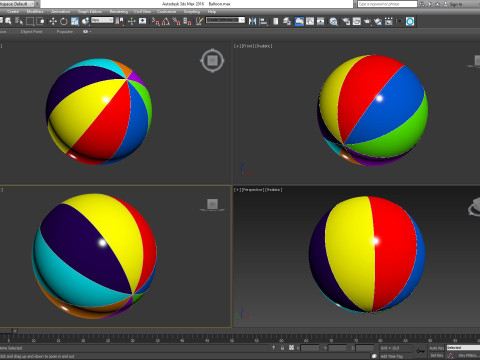480x360 pixels.
Task: Open the Scripting menu
Action: tap(192, 12)
